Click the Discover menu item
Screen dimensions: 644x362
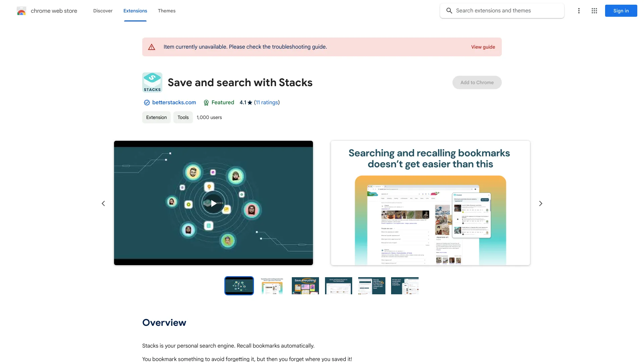[x=103, y=11]
